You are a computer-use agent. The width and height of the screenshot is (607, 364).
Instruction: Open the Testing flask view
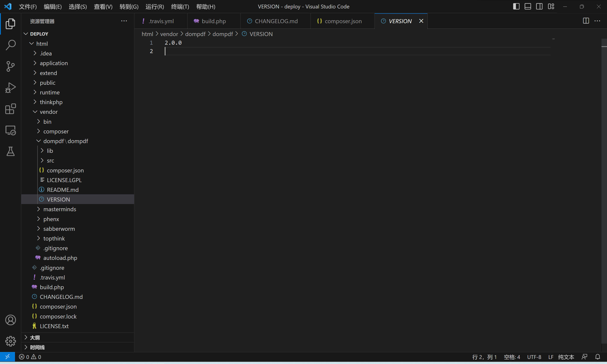tap(11, 152)
